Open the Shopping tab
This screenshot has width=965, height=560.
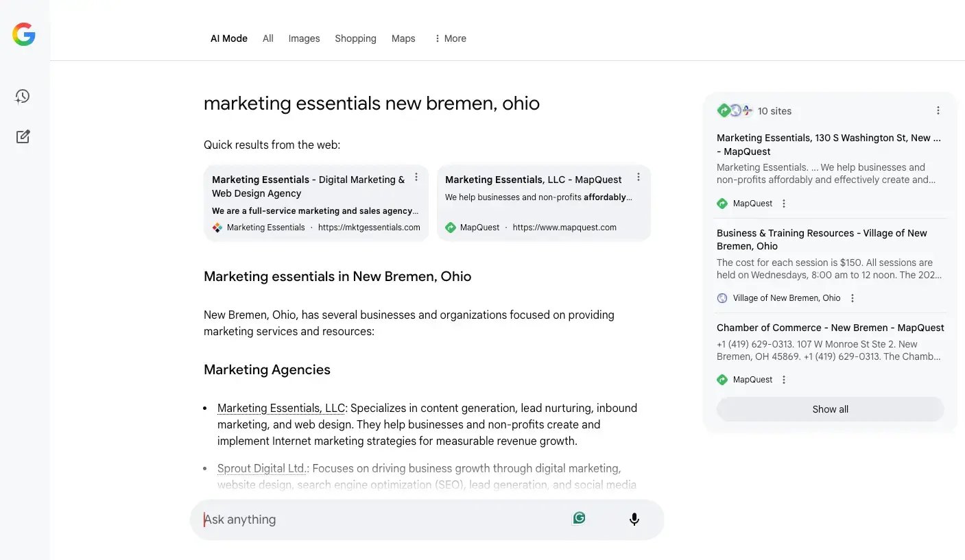(355, 38)
